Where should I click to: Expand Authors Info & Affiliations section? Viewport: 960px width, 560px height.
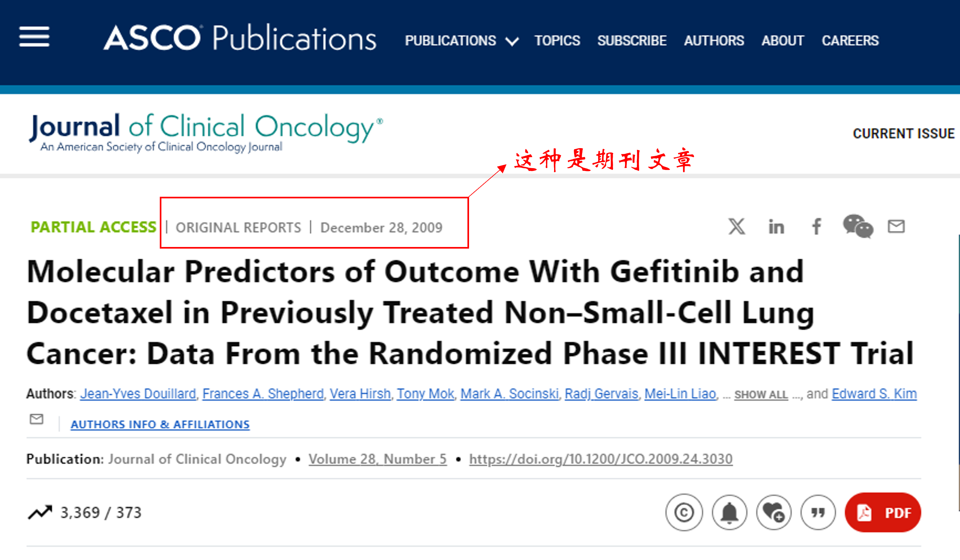(160, 424)
